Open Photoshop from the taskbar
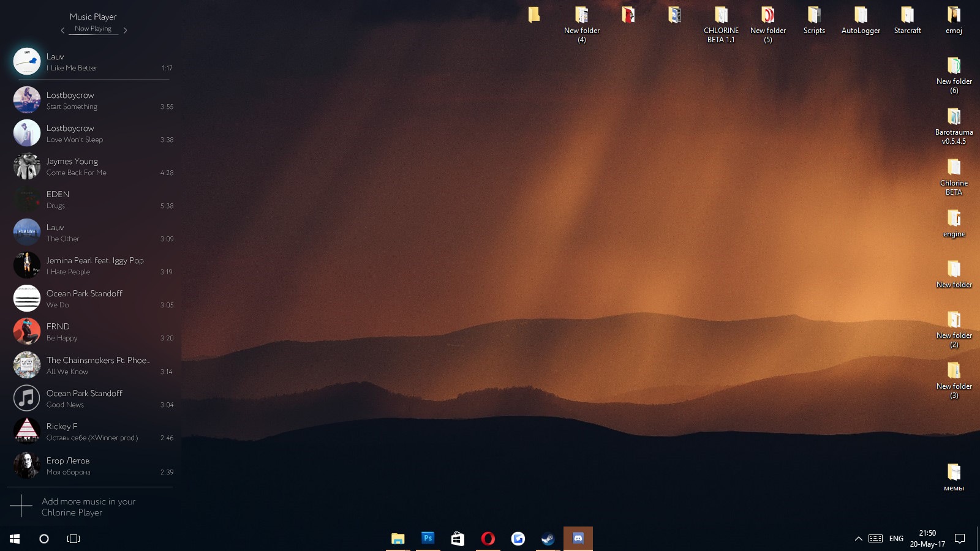The image size is (980, 551). (428, 539)
